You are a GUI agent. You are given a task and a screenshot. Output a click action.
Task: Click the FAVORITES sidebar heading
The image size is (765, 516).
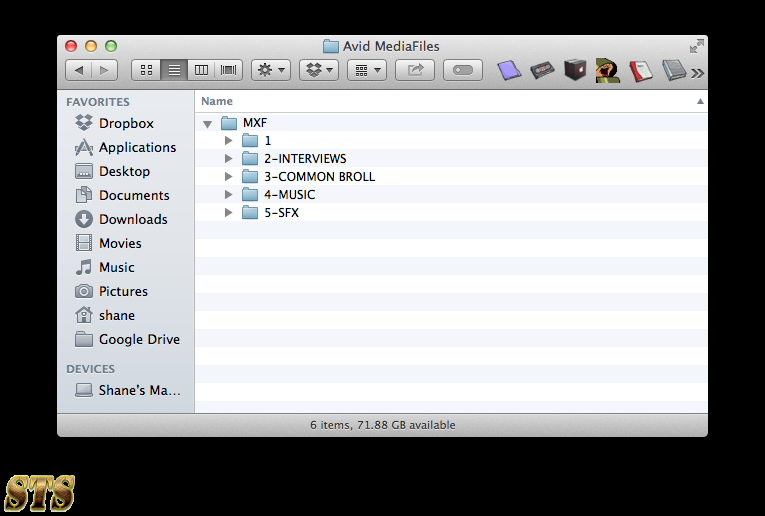pos(98,102)
